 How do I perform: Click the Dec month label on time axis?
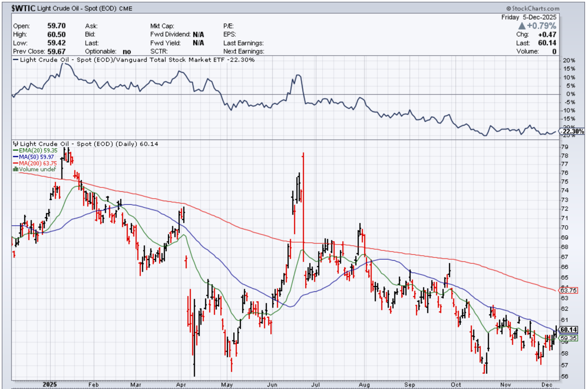click(546, 384)
